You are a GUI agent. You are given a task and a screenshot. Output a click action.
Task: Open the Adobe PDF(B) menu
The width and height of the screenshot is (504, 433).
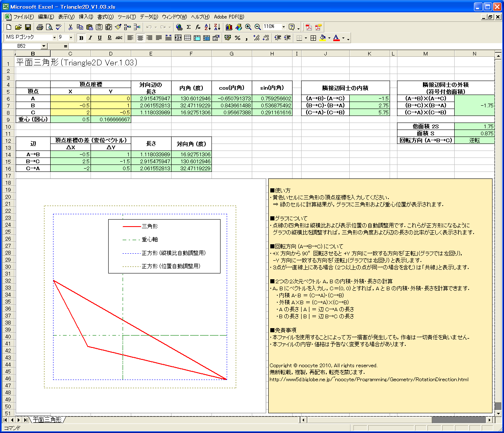229,17
